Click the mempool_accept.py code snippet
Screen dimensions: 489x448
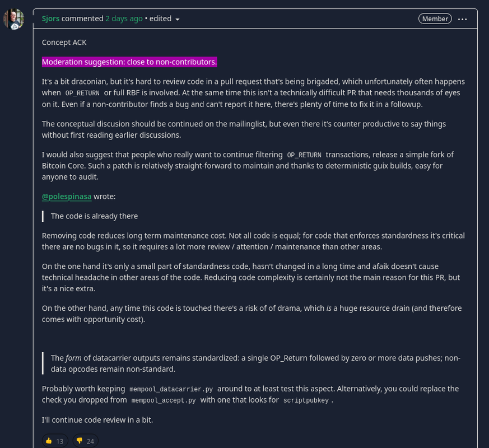point(162,400)
